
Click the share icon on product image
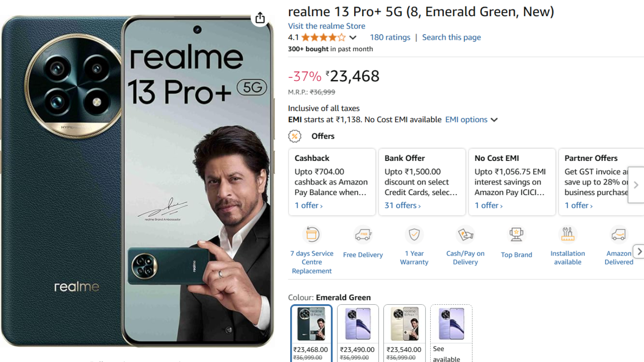click(x=260, y=18)
